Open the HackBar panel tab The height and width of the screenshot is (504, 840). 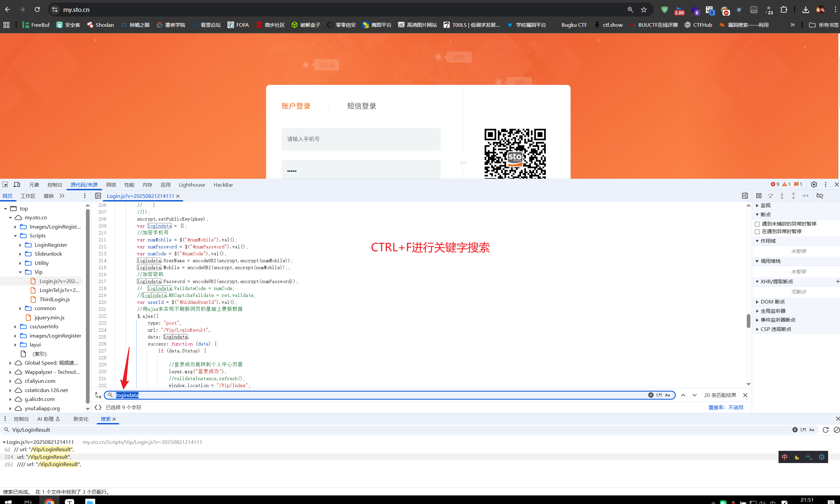click(x=223, y=185)
